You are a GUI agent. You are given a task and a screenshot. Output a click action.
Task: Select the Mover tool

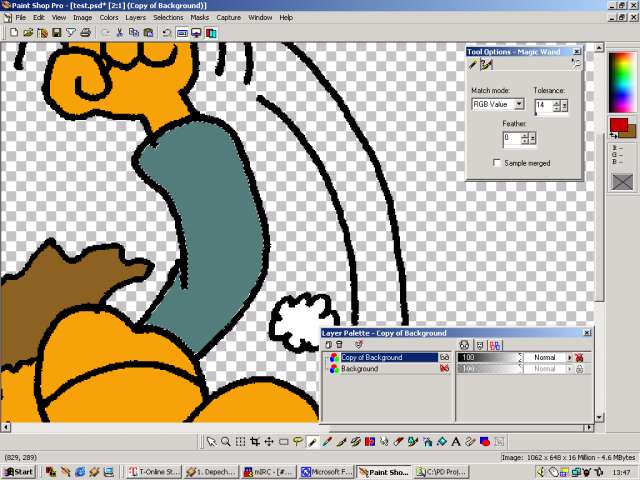tap(269, 442)
